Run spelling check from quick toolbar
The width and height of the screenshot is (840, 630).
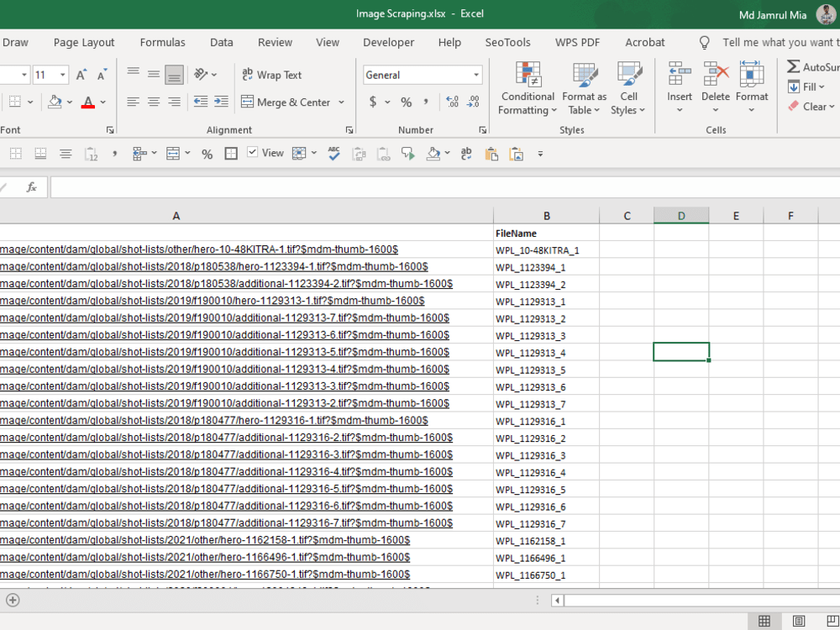[333, 154]
